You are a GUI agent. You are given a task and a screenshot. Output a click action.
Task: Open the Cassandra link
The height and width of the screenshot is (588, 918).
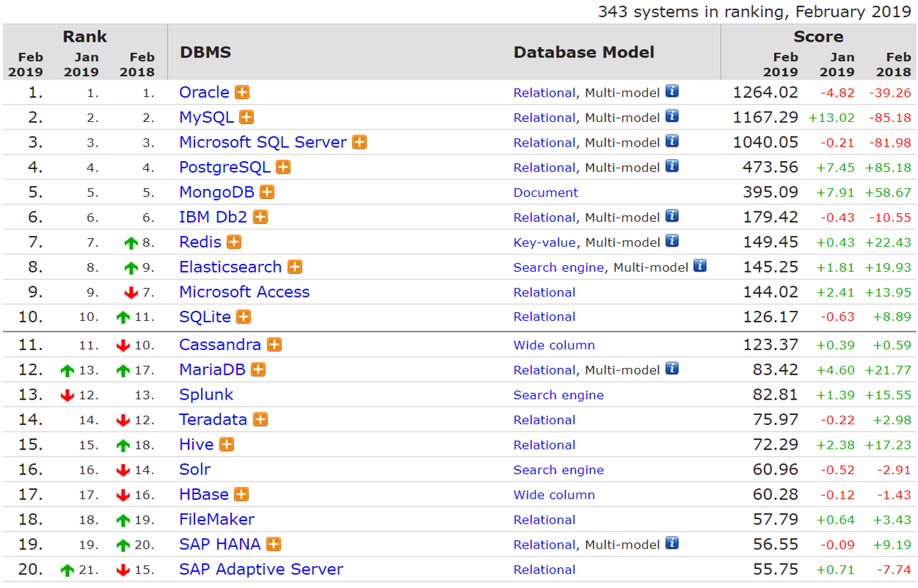(220, 345)
